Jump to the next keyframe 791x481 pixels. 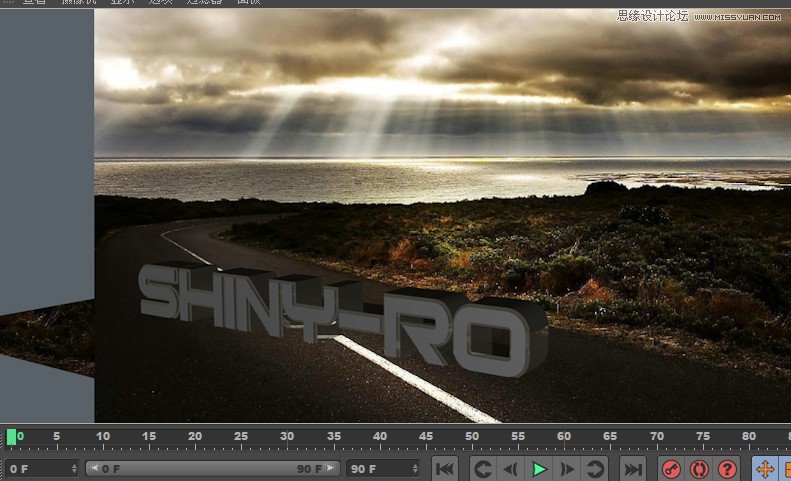[x=595, y=469]
